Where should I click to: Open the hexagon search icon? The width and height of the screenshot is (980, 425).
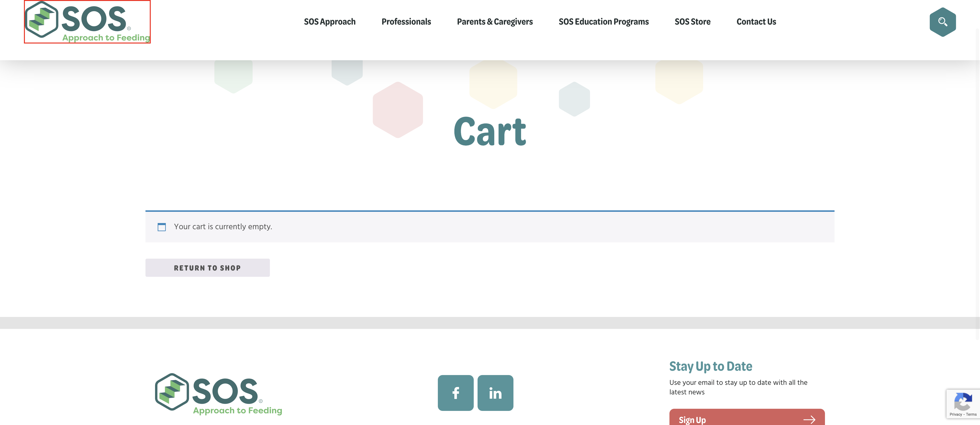tap(942, 22)
